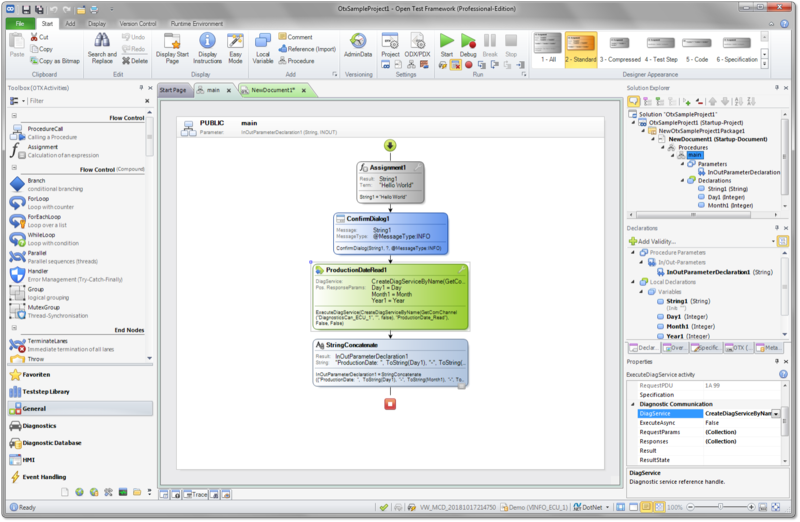
Task: Select the ConfirmDialog1 node on canvas
Action: (x=391, y=234)
